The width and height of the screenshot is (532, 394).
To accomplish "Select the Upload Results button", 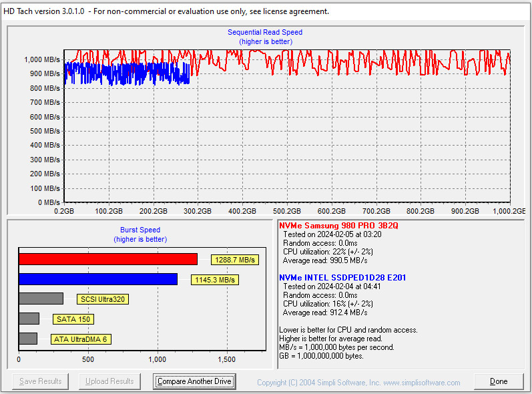I will point(109,381).
